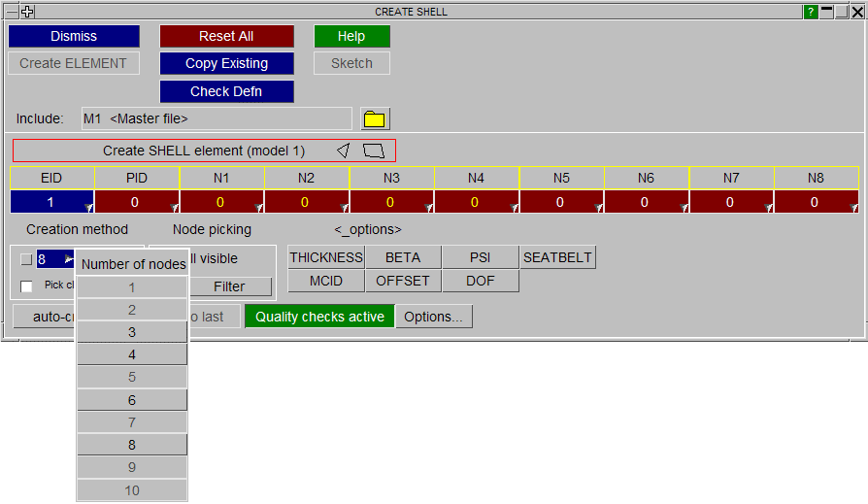Choose 1 in Number of nodes menu
This screenshot has height=504, width=868.
[132, 287]
